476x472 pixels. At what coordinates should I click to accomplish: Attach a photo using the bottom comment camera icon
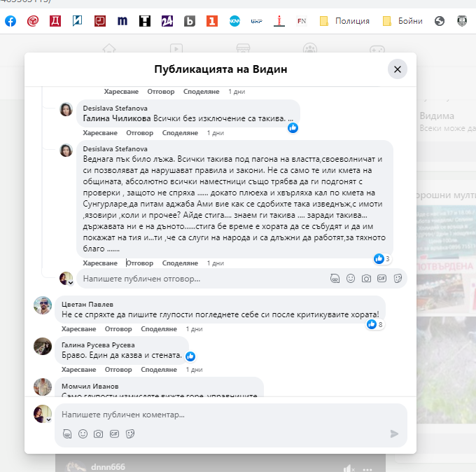[x=99, y=433]
